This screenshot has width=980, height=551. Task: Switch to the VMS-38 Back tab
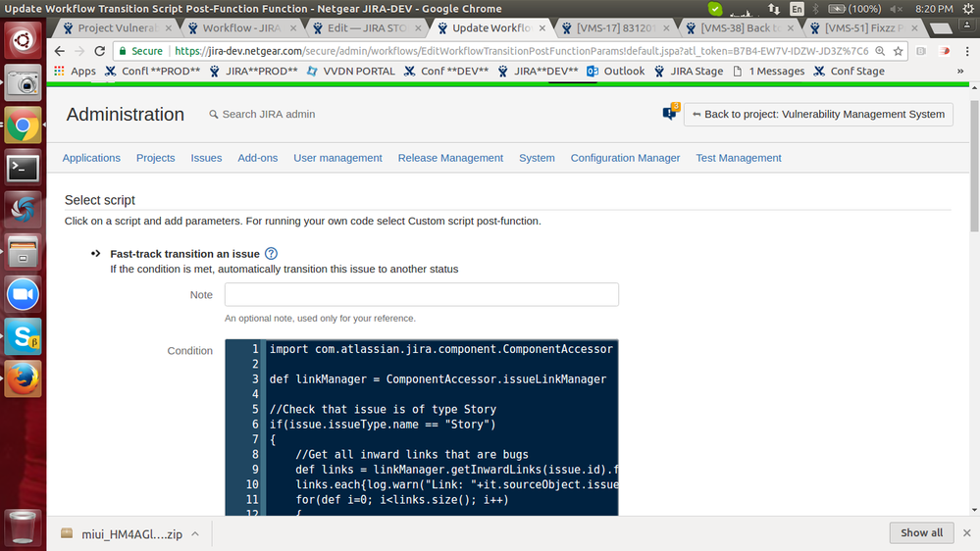pos(740,28)
